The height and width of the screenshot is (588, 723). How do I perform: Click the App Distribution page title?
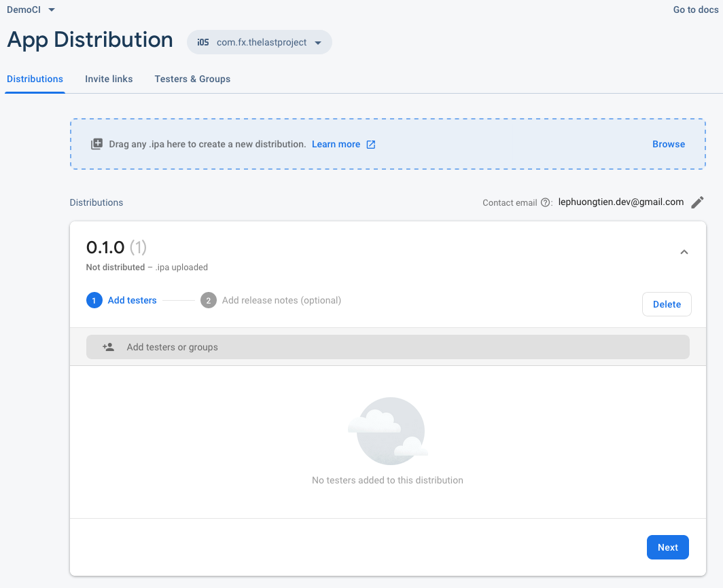pyautogui.click(x=90, y=40)
